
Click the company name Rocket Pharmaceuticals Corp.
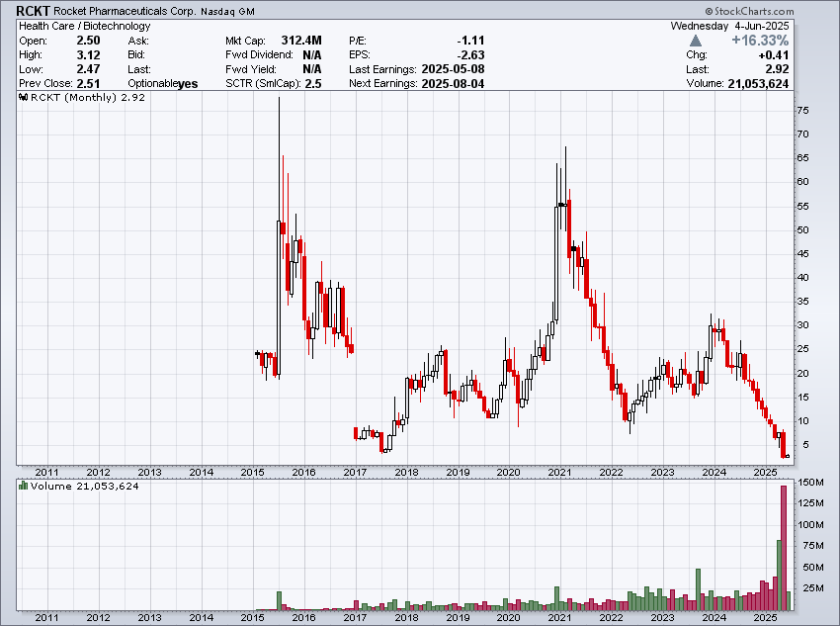click(x=125, y=11)
